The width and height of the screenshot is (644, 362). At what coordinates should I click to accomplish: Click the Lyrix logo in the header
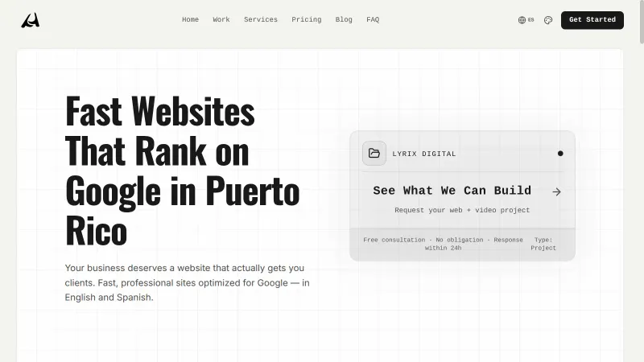coord(31,20)
